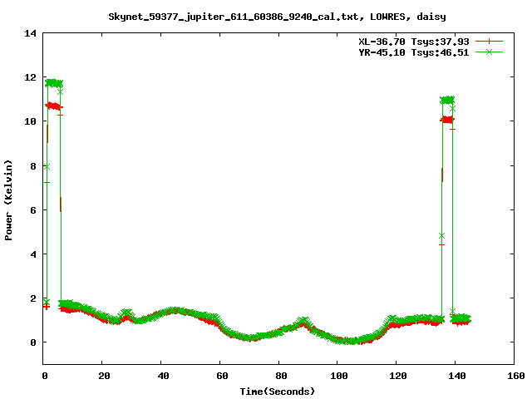Viewport: 532px width, 399px height.
Task: Click the y-axis tick label 2
Action: point(33,298)
